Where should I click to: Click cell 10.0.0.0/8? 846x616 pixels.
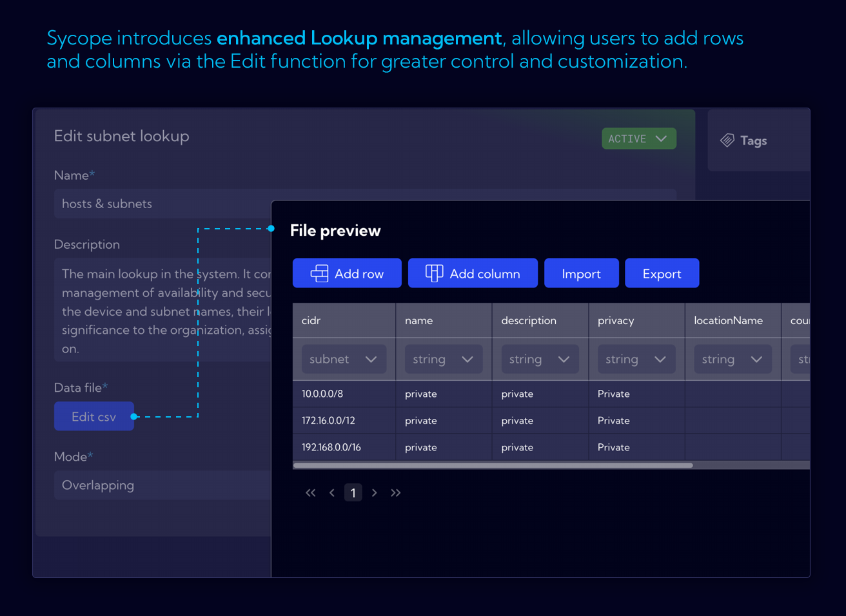pyautogui.click(x=344, y=394)
